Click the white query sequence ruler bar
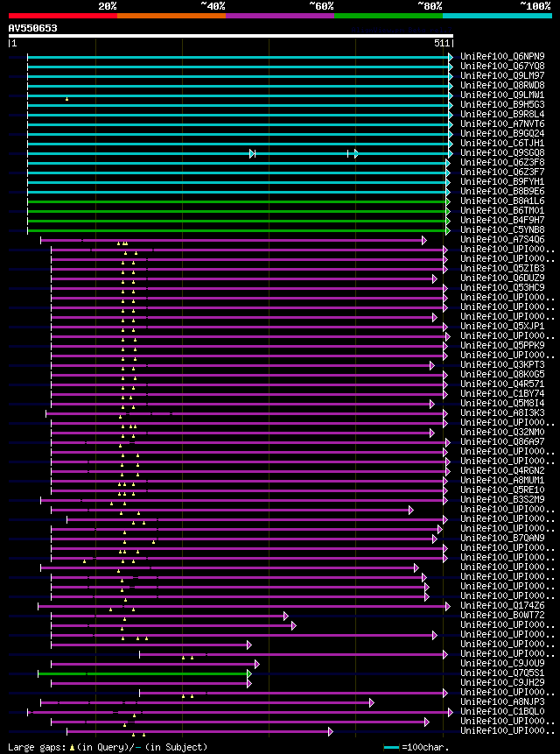Image resolution: width=560 pixels, height=754 pixels. click(x=230, y=36)
